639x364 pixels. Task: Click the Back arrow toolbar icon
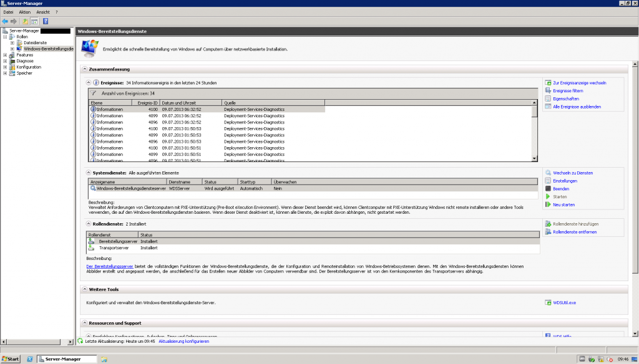click(x=5, y=21)
